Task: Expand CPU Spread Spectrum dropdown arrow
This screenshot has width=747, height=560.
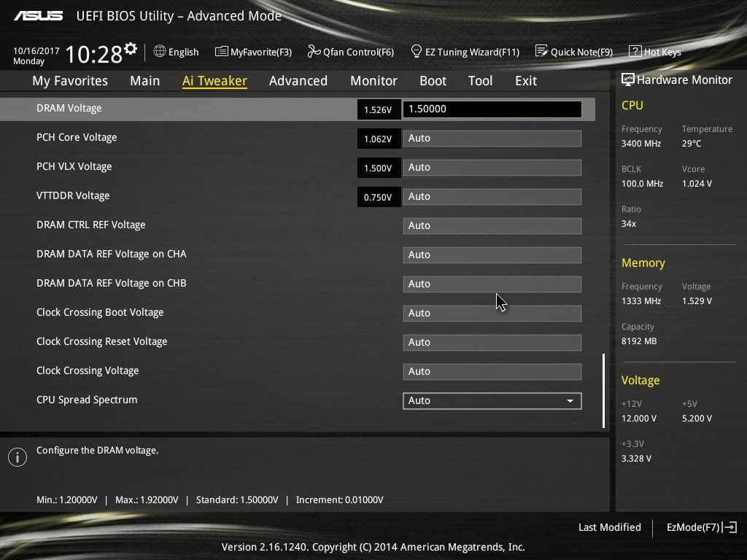Action: [x=570, y=401]
